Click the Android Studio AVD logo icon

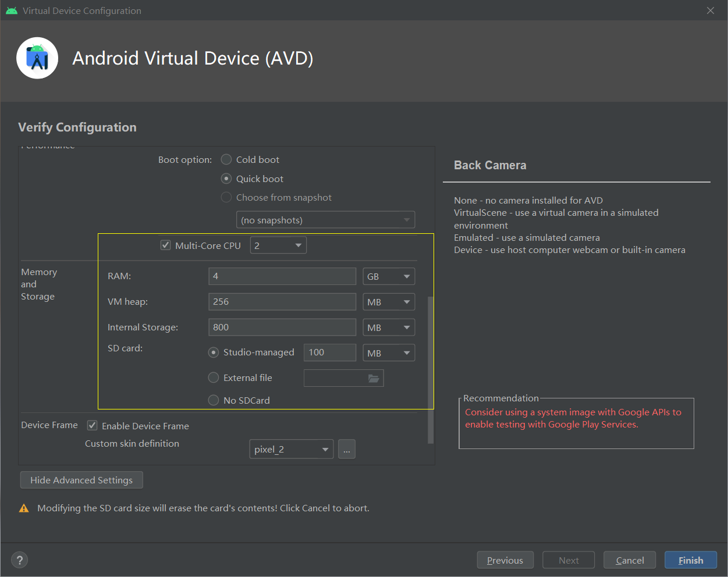[37, 58]
